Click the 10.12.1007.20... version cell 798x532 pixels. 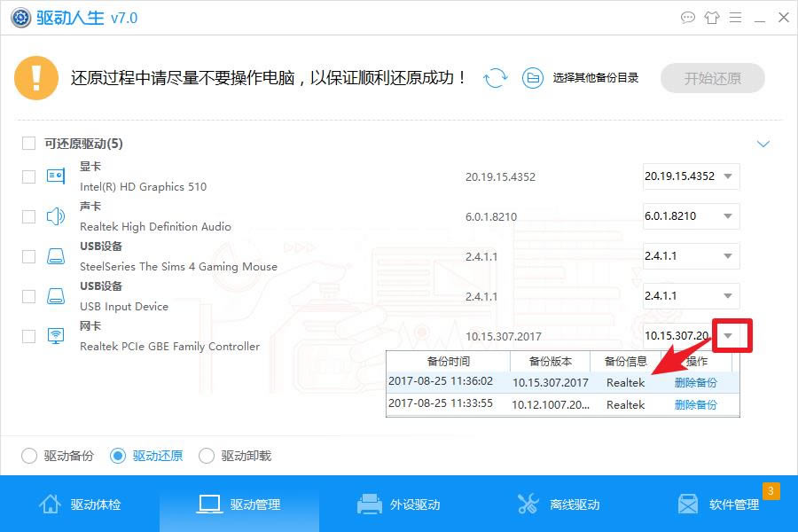pos(550,404)
